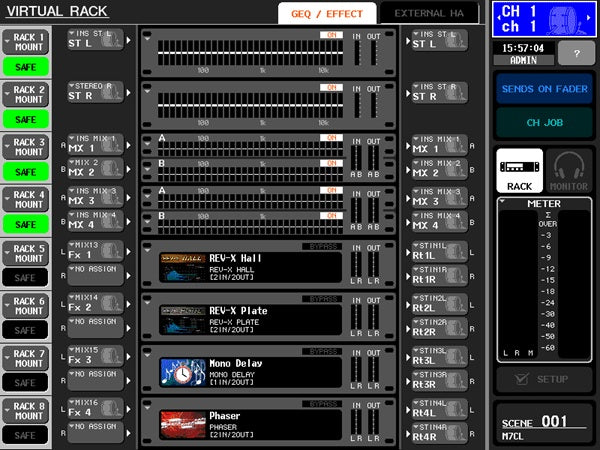Toggle SAFE for Rack 1
Screen dimensions: 600x450
(26, 67)
